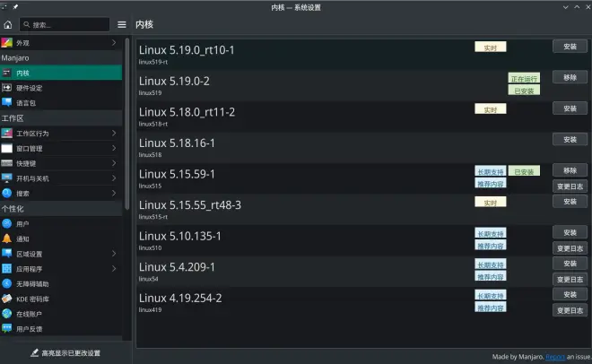The height and width of the screenshot is (364, 592).
Task: Install Linux 5.19.0_rt10-1 kernel
Action: click(x=570, y=47)
